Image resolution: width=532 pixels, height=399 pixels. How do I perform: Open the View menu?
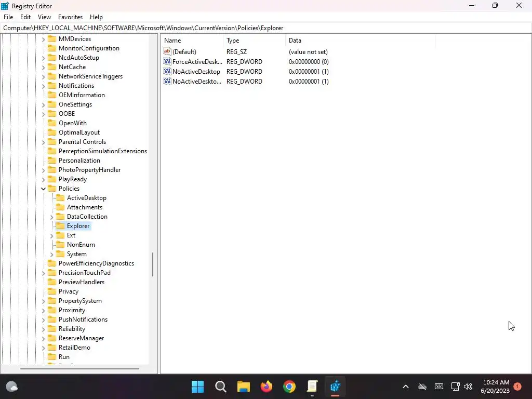[44, 17]
